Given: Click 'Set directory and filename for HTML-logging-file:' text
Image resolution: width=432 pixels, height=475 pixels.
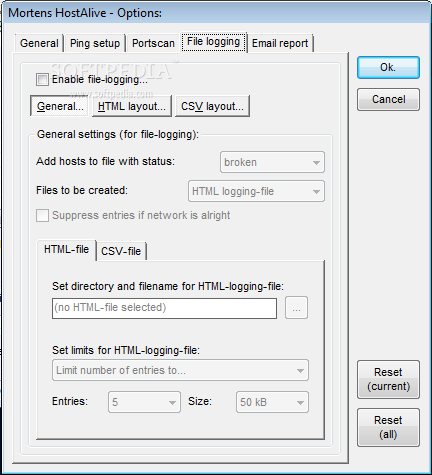Looking at the screenshot, I should pyautogui.click(x=168, y=286).
